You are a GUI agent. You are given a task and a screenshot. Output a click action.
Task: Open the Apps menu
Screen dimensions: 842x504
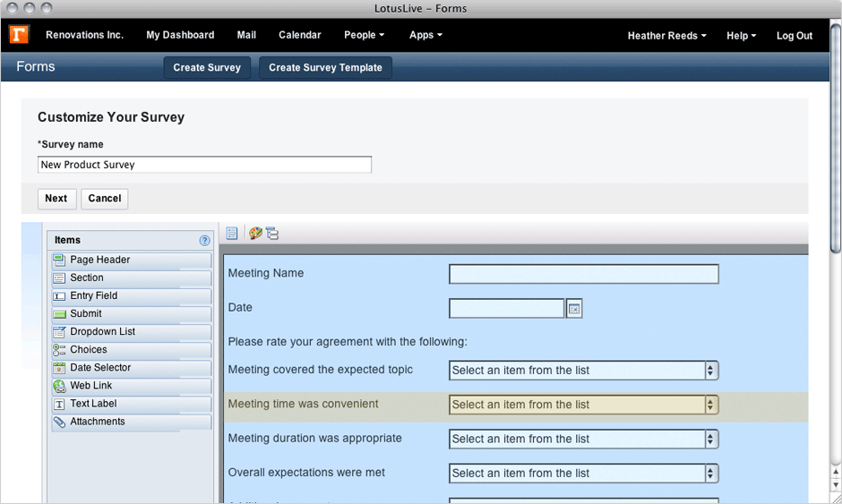click(x=425, y=35)
